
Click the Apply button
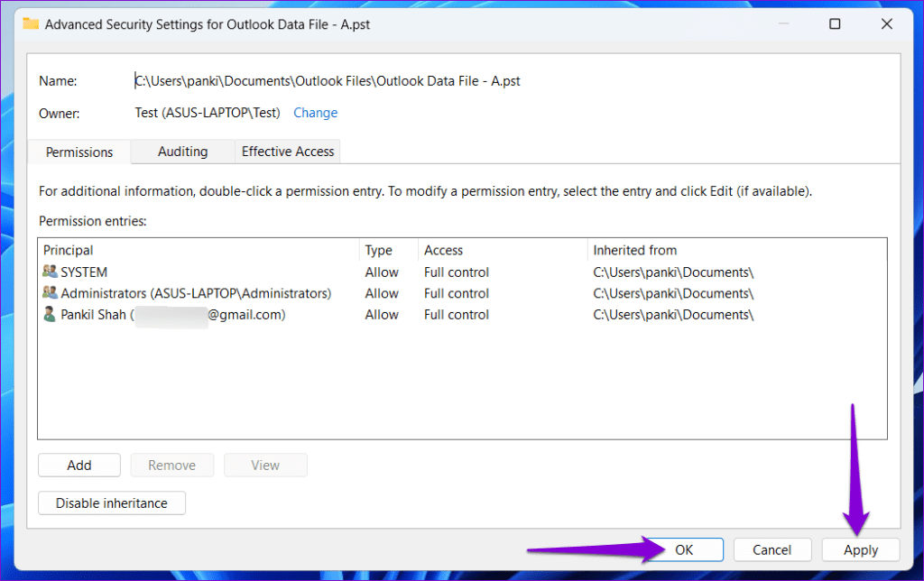[x=860, y=549]
